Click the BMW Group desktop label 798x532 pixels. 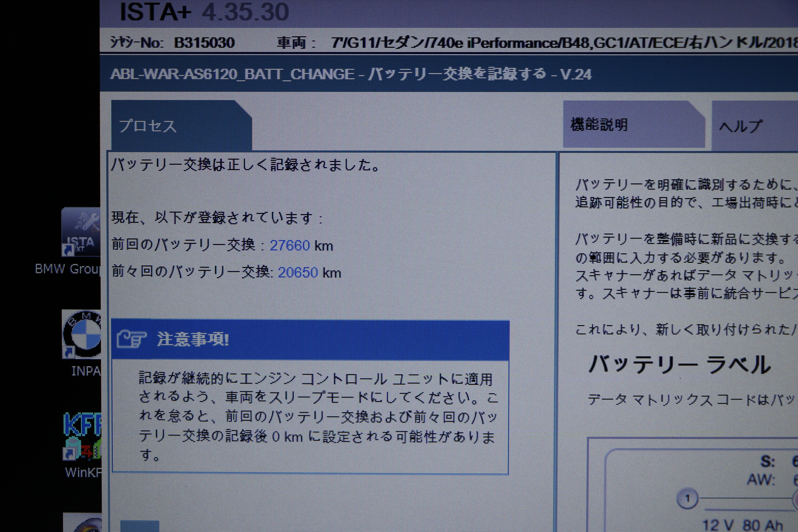[x=67, y=269]
